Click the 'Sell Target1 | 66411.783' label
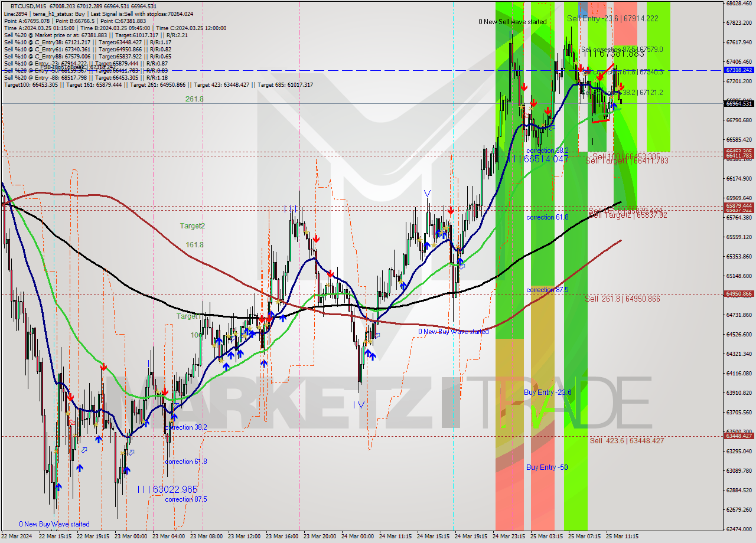The image size is (756, 543). pos(627,161)
